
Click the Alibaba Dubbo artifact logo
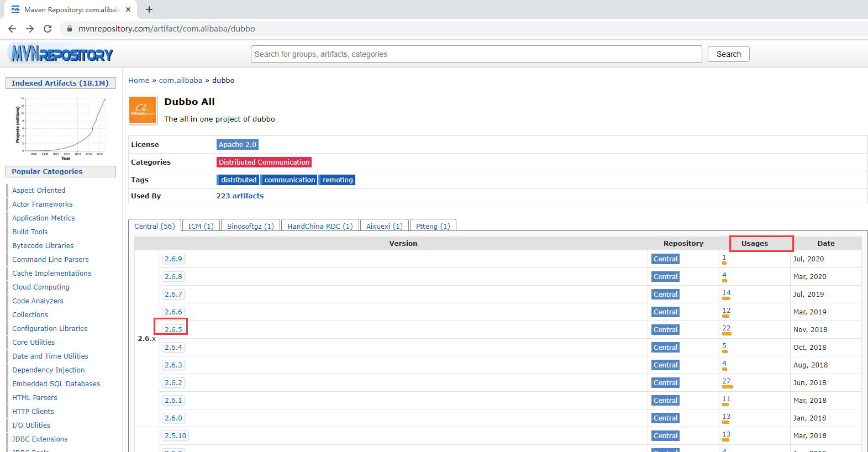coord(143,110)
